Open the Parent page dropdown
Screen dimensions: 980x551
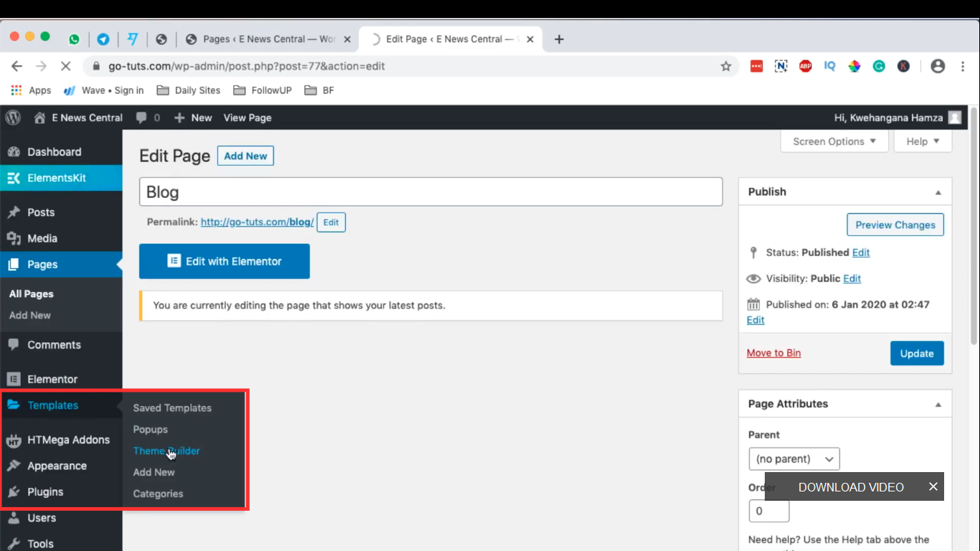(793, 459)
